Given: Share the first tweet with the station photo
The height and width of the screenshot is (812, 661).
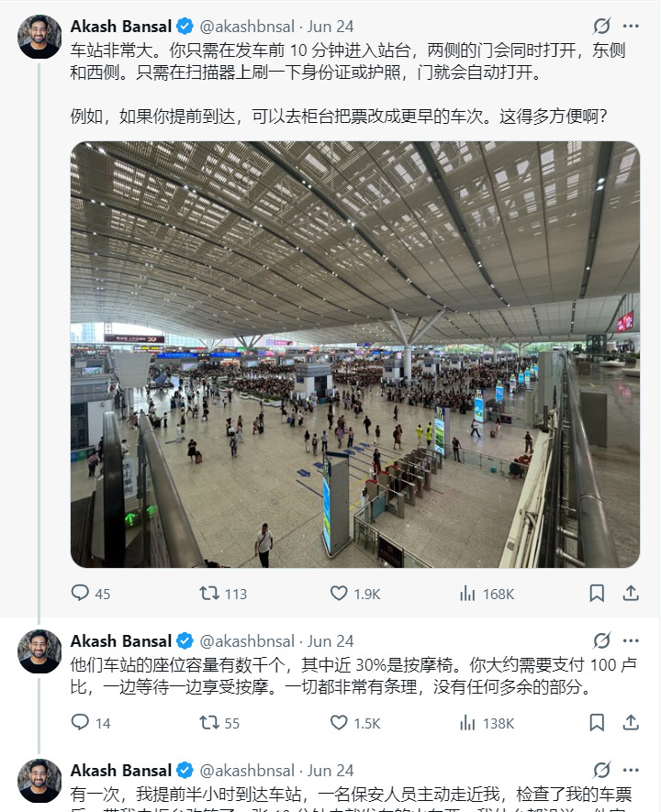Looking at the screenshot, I should click(631, 593).
